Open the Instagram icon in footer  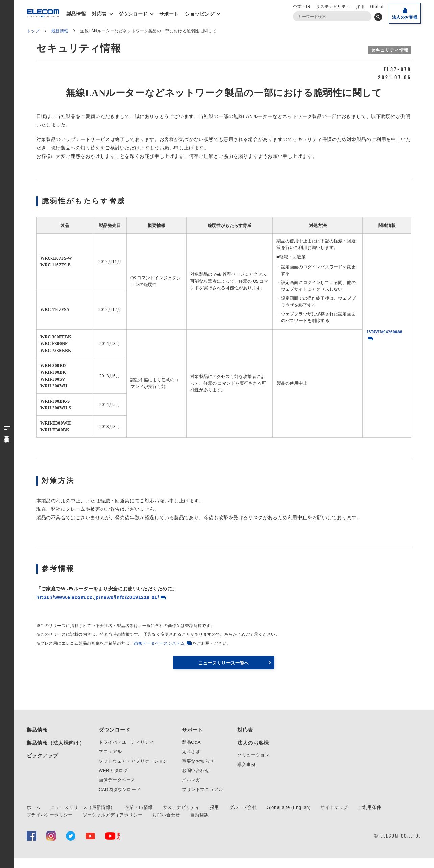coord(51,836)
